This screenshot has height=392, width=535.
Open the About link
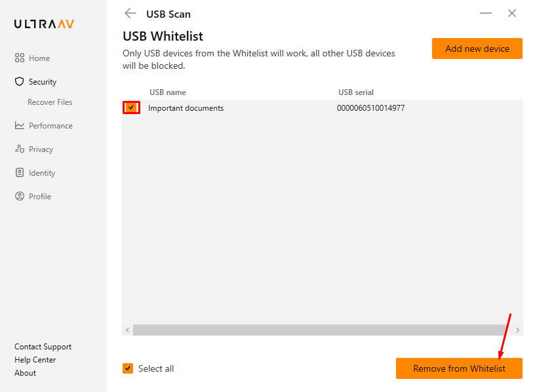pyautogui.click(x=26, y=373)
